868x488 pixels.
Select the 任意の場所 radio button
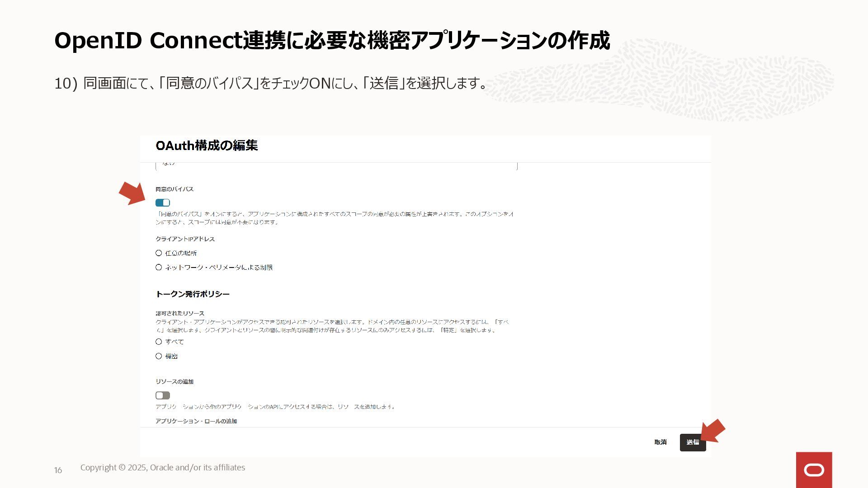click(x=159, y=253)
